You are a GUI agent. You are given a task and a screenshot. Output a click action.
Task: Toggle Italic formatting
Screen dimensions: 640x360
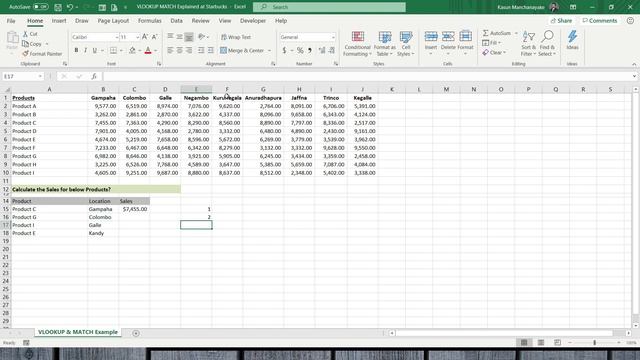coord(85,50)
